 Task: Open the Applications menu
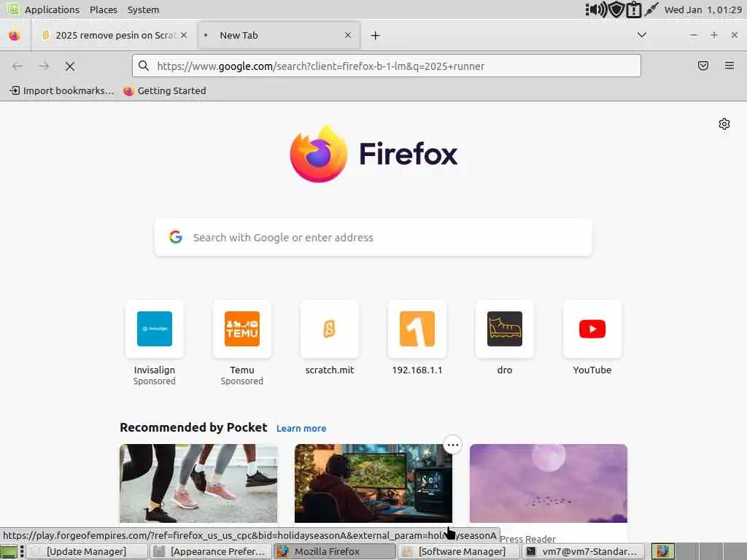click(52, 9)
